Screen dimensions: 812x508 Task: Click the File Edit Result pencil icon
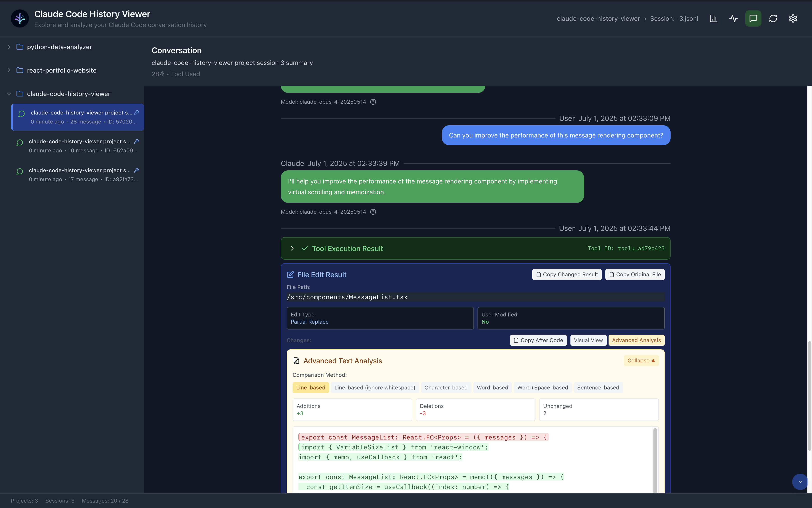[290, 275]
